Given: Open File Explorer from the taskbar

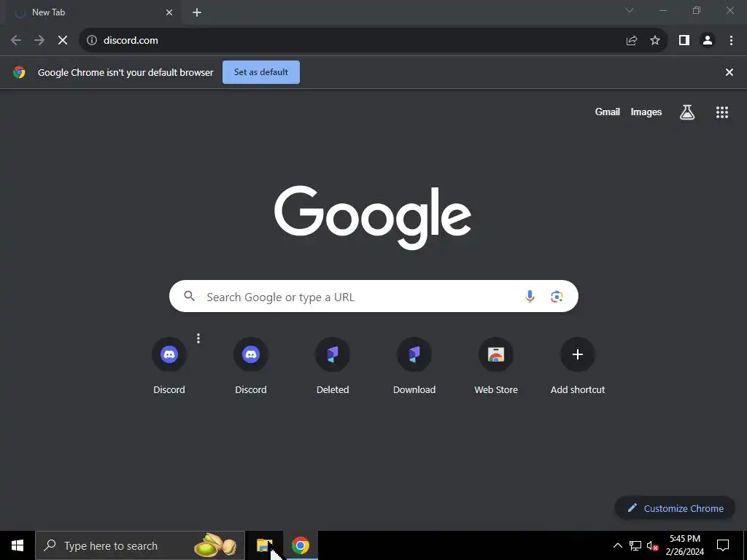Looking at the screenshot, I should 264,545.
